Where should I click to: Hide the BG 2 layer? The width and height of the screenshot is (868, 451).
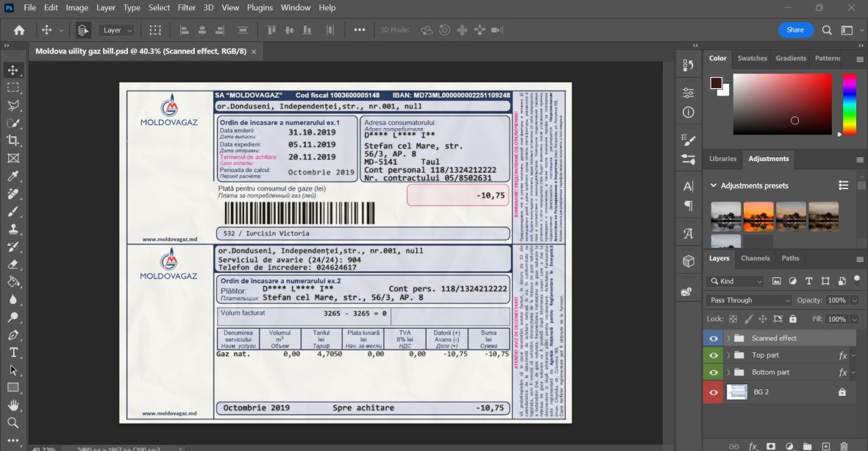pos(713,392)
